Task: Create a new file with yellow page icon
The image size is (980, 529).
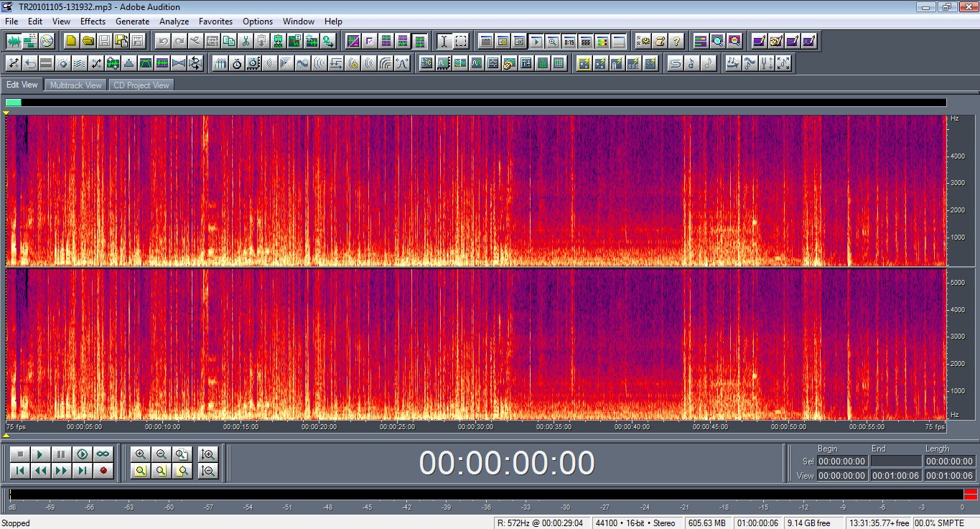Action: (71, 41)
